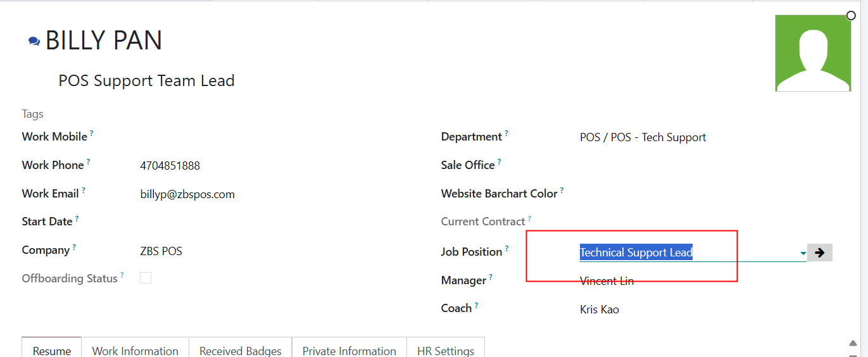Click the Work Email value billyp@zbspos.com
Viewport: 868px width, 357px height.
tap(187, 194)
